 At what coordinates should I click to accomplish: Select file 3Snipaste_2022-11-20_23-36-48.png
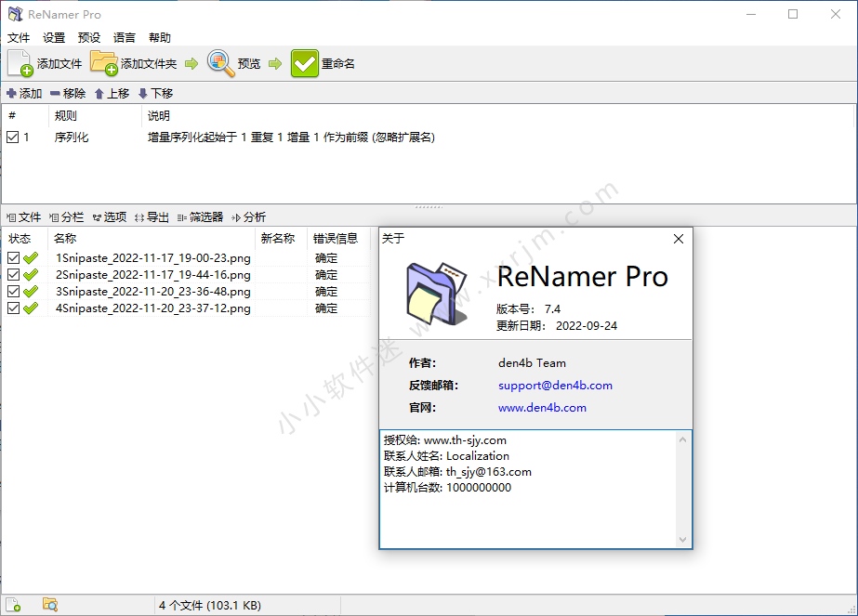pyautogui.click(x=153, y=292)
